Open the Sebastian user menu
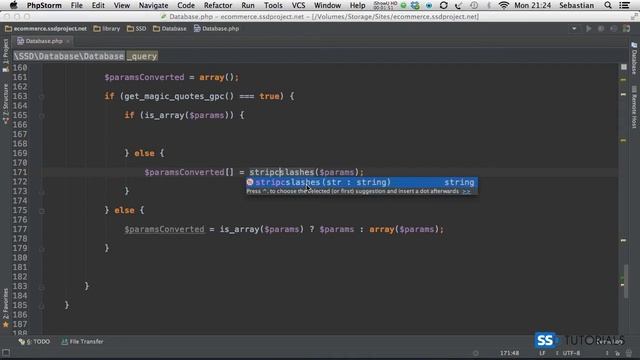The height and width of the screenshot is (360, 640). pyautogui.click(x=576, y=5)
